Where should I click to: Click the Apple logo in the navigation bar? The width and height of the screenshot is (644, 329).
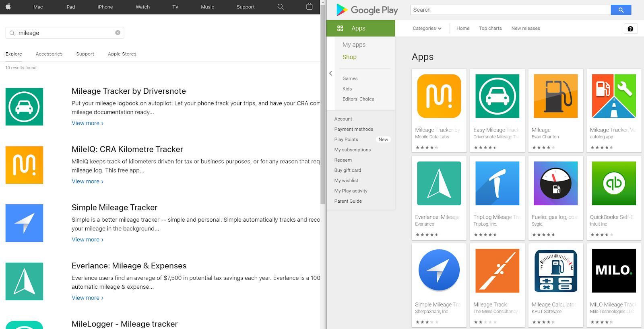[x=8, y=6]
